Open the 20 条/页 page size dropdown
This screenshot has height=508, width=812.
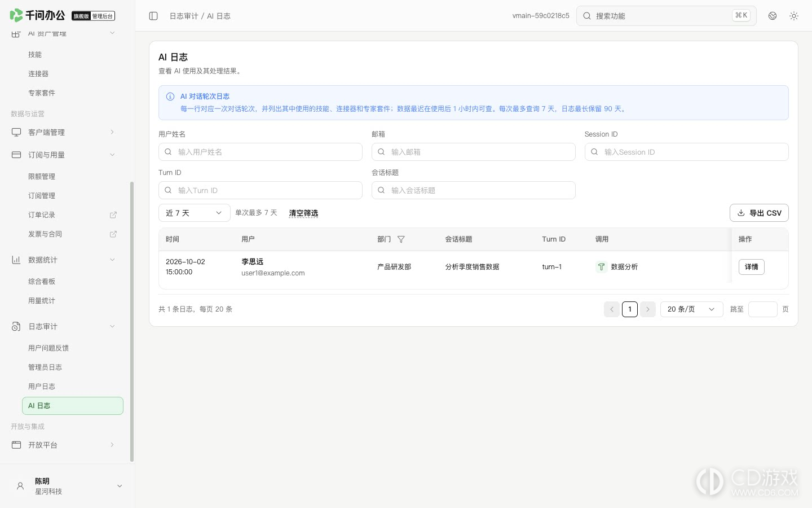pos(692,309)
